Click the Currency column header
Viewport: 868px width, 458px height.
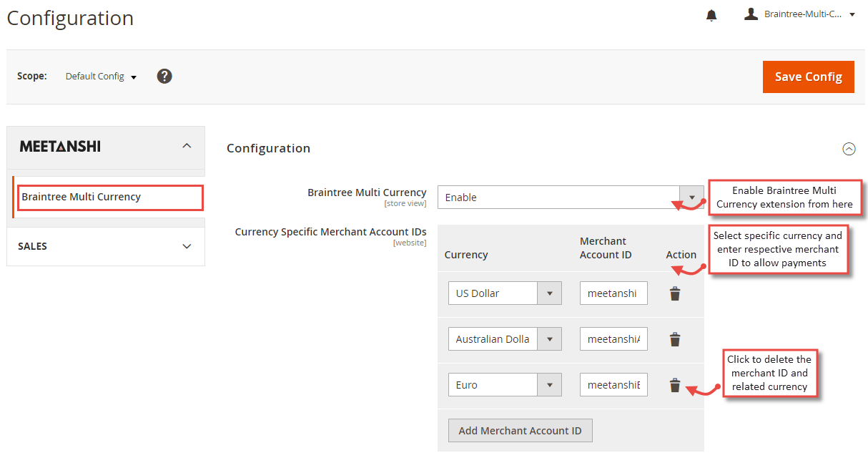[466, 255]
